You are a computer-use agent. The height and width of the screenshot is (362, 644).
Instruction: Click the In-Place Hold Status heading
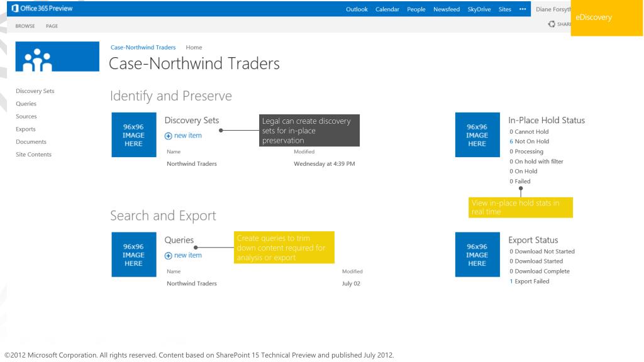[547, 120]
